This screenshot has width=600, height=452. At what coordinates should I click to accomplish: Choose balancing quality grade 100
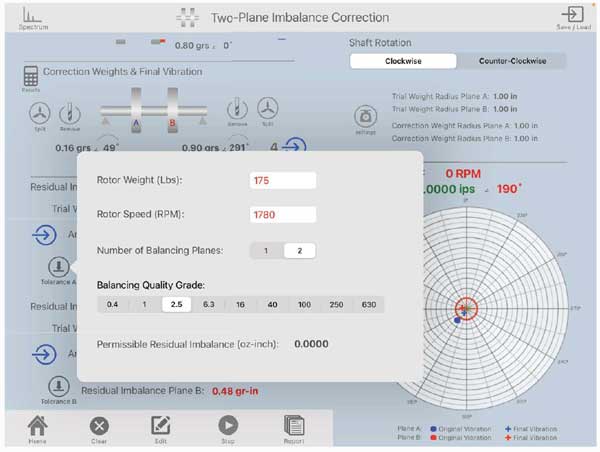(x=304, y=305)
